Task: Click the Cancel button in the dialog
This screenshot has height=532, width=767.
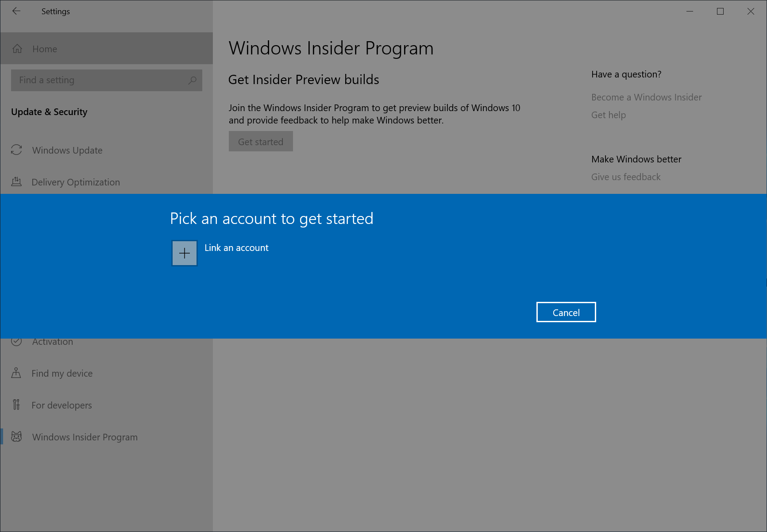Action: tap(566, 312)
